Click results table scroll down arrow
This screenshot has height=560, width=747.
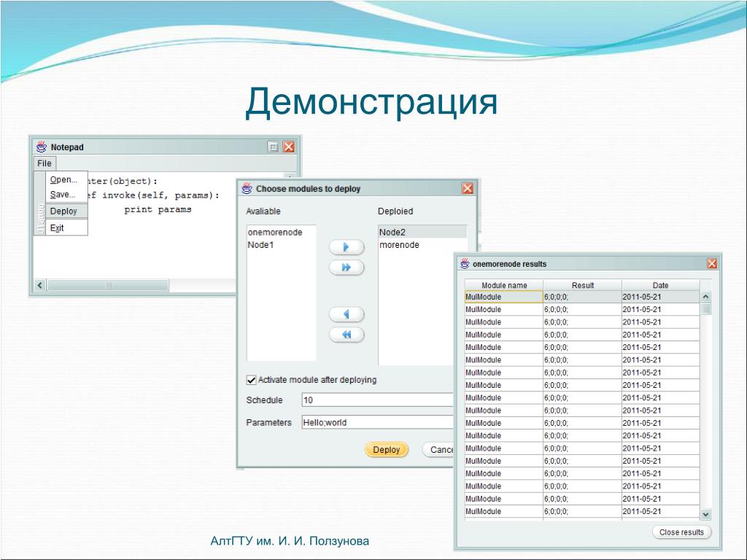click(x=705, y=514)
